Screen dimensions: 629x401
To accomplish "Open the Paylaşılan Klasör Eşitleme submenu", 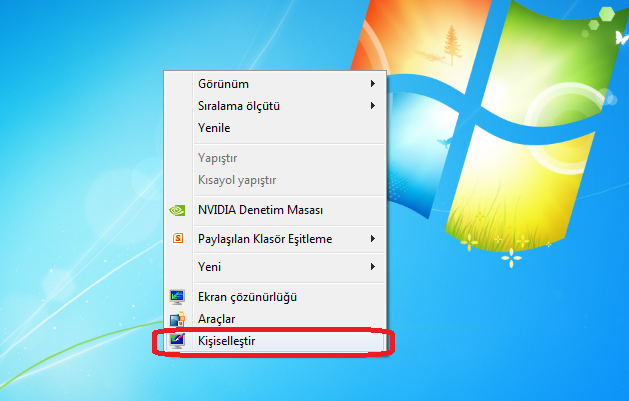I will click(275, 239).
